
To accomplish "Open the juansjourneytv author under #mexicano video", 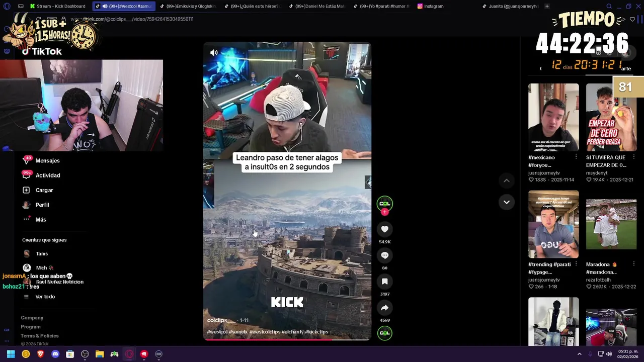I will tap(544, 173).
